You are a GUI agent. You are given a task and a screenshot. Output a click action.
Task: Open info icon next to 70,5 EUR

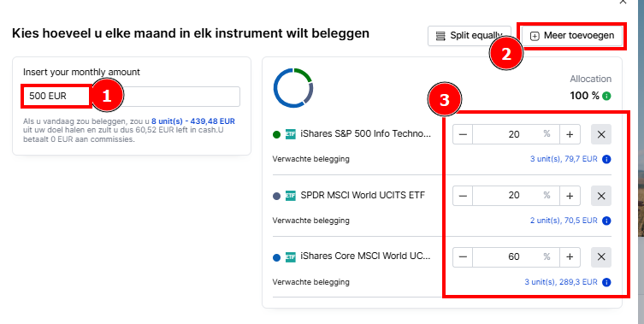click(606, 221)
